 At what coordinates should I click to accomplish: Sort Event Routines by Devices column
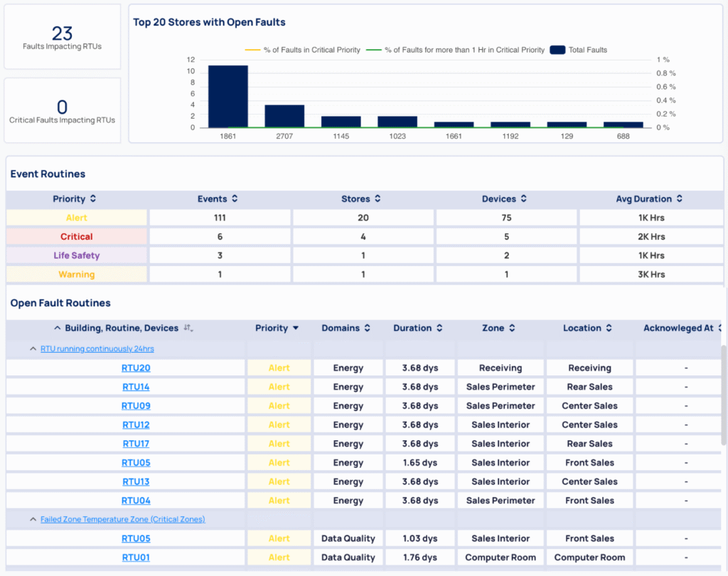pos(523,199)
